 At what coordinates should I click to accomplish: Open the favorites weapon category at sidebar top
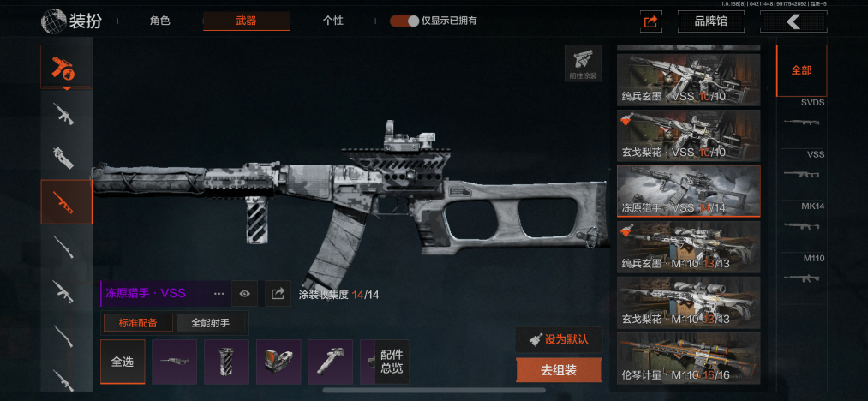(67, 67)
